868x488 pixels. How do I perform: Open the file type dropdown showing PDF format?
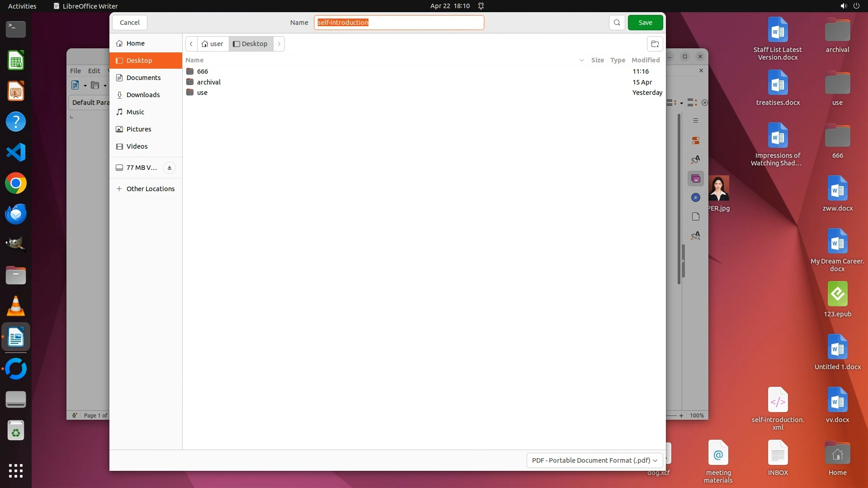click(594, 460)
